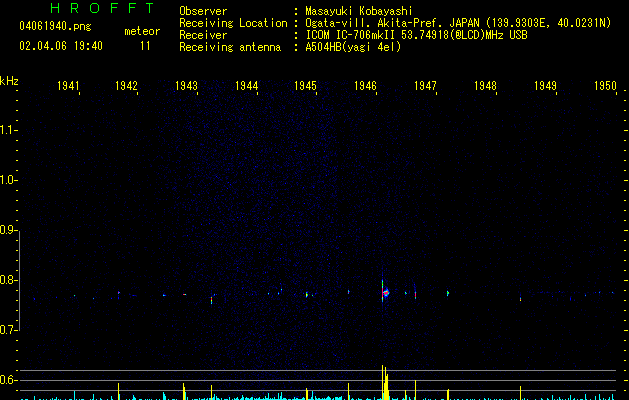Click the 1950 time axis label
Screen dimensions: 629x400
click(x=605, y=86)
